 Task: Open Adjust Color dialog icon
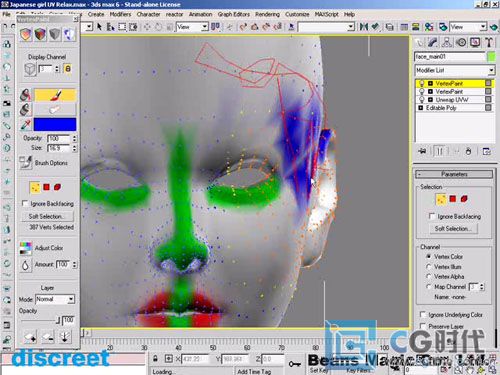25,248
